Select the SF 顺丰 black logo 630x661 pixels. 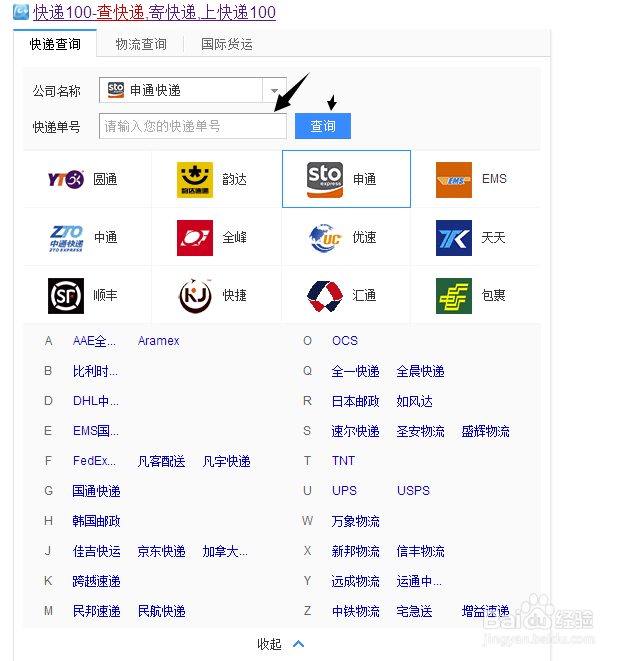coord(66,296)
